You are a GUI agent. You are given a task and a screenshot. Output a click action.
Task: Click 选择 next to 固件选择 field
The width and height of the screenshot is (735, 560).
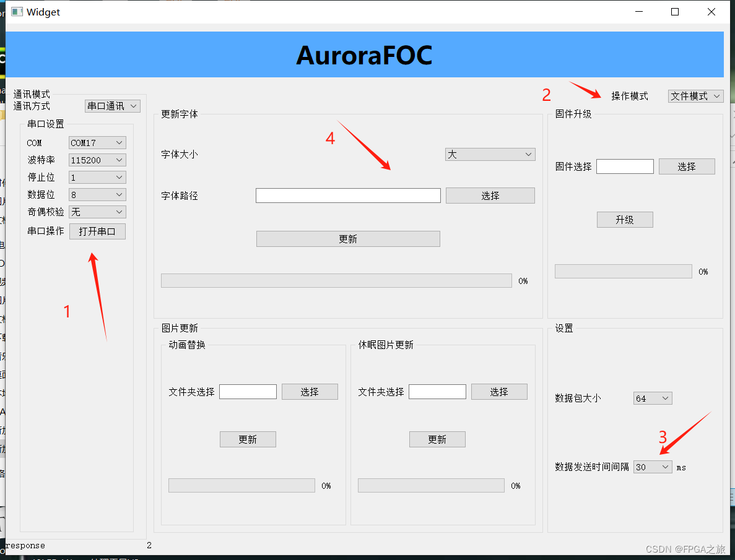[687, 166]
